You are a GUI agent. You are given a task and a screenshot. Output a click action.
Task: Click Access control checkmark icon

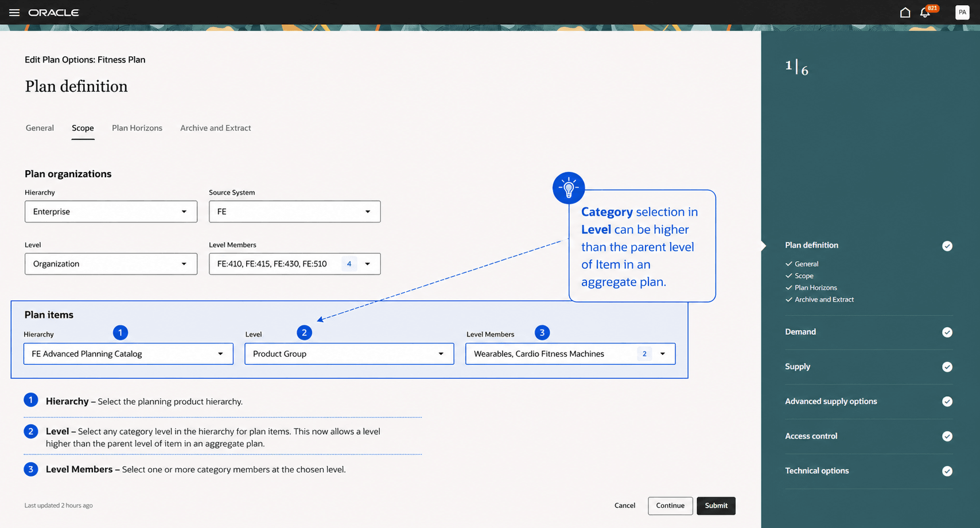pyautogui.click(x=947, y=436)
